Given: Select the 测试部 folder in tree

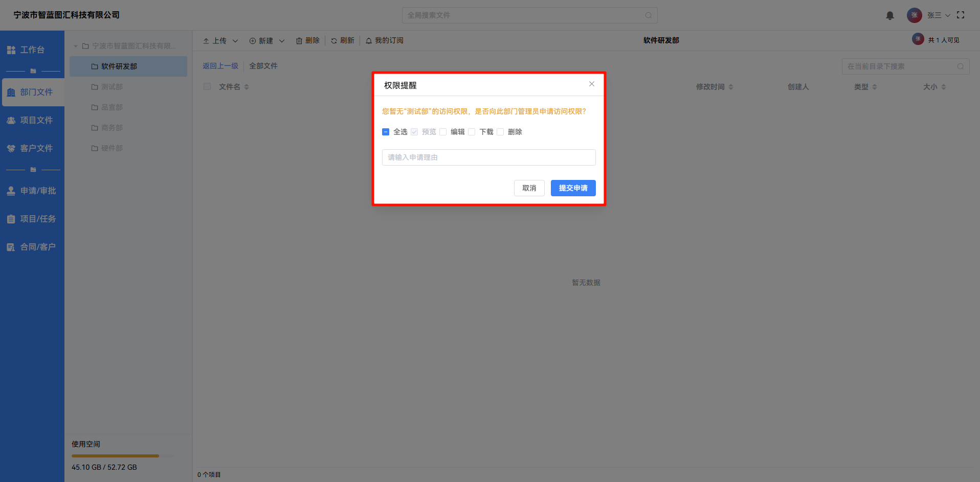Looking at the screenshot, I should (x=112, y=87).
